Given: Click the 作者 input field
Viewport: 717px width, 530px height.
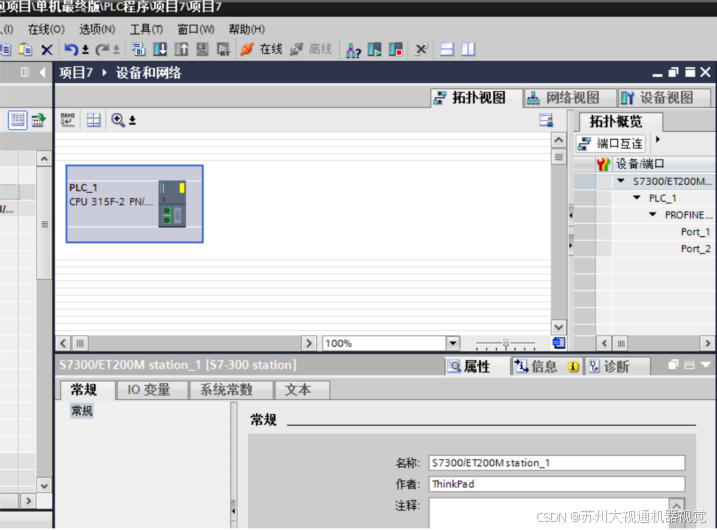Looking at the screenshot, I should pyautogui.click(x=556, y=484).
